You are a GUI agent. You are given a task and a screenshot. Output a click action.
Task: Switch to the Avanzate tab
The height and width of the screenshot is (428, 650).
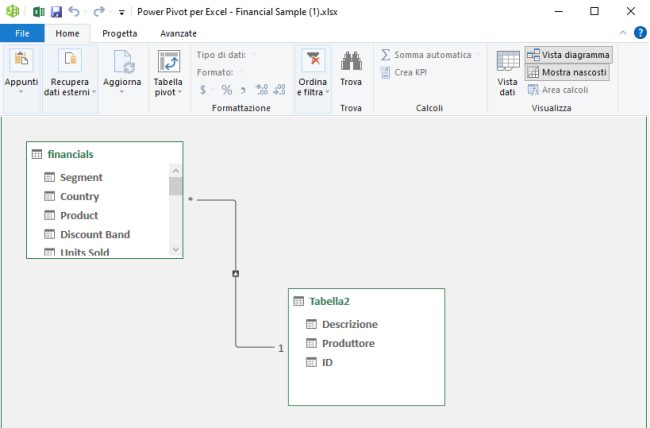coord(178,33)
